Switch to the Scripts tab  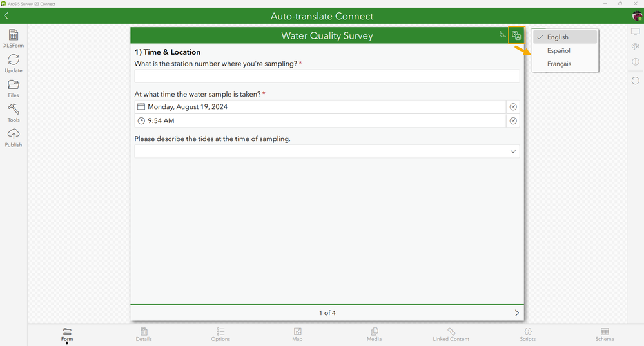(x=528, y=334)
